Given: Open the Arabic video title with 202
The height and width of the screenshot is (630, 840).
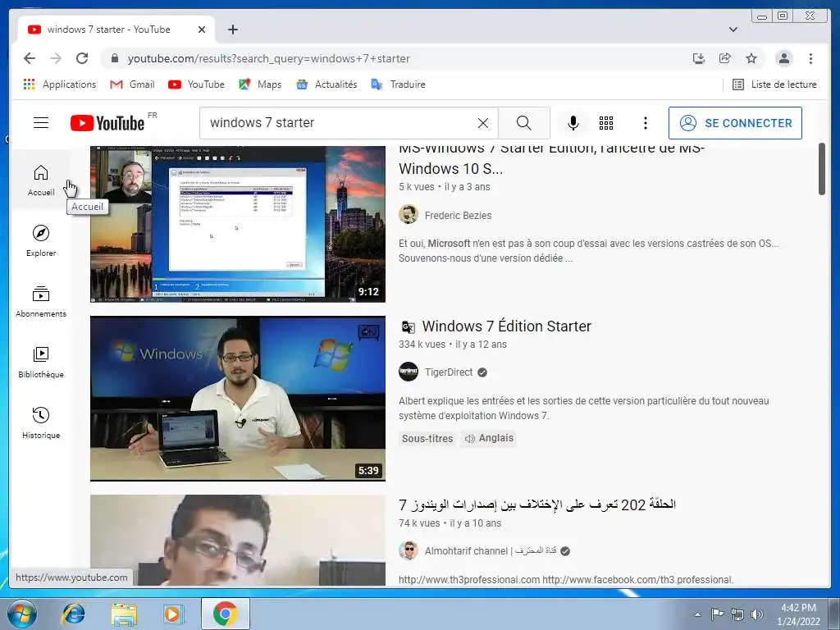Looking at the screenshot, I should click(x=537, y=504).
